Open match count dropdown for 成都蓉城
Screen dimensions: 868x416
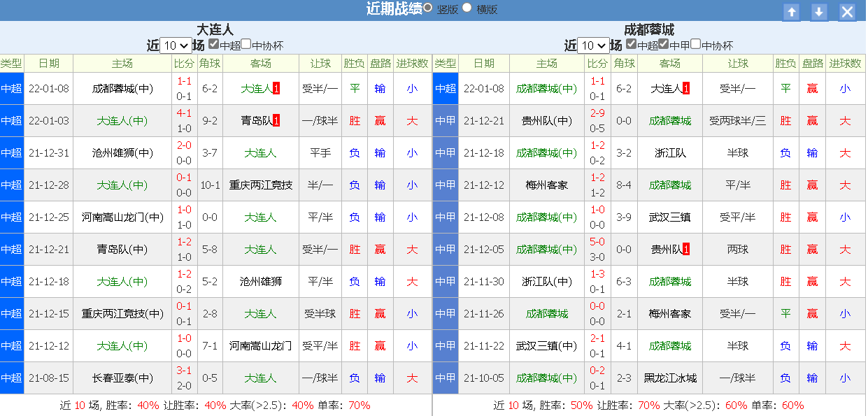593,45
